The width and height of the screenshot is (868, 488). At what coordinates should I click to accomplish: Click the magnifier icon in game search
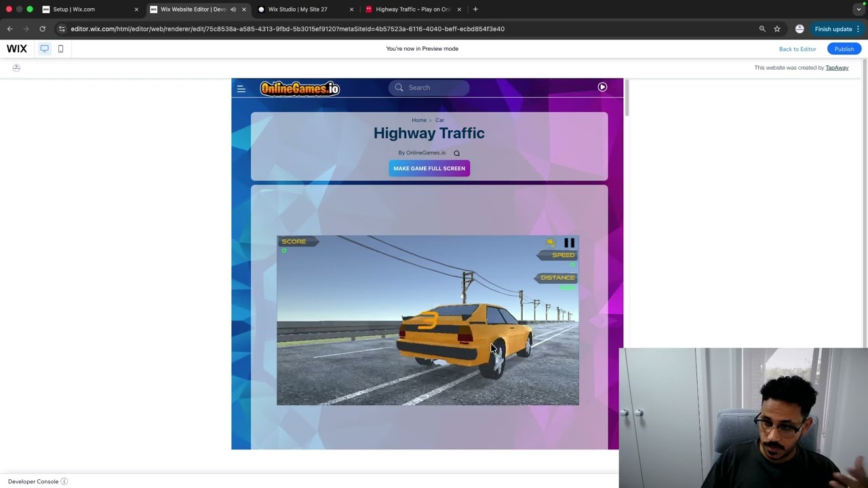click(x=399, y=87)
